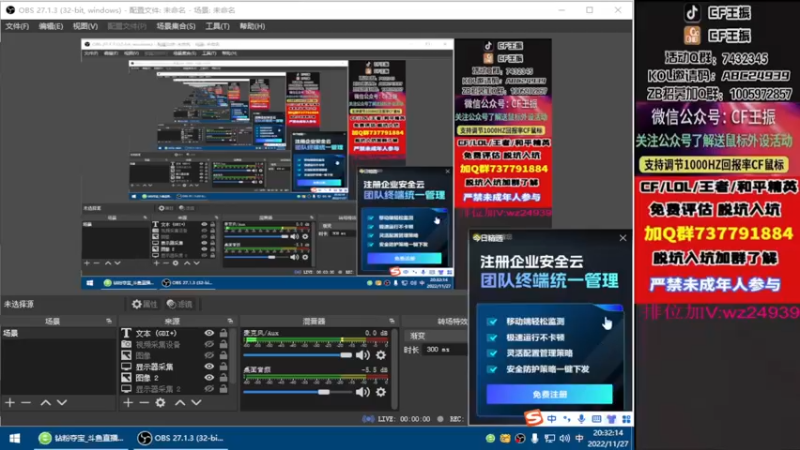Show the 显示器采集 2 source

pyautogui.click(x=209, y=389)
